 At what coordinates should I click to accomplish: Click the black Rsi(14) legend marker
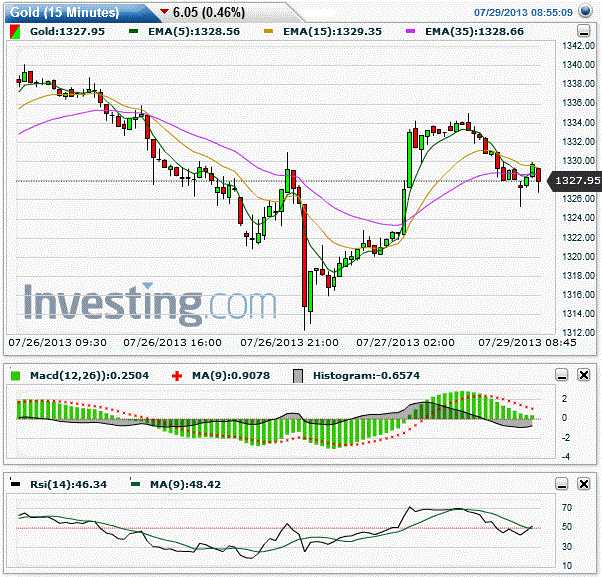click(x=15, y=483)
